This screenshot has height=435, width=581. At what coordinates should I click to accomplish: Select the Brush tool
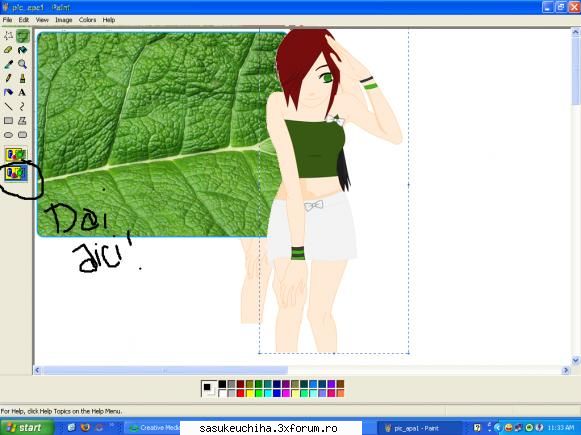[x=22, y=78]
